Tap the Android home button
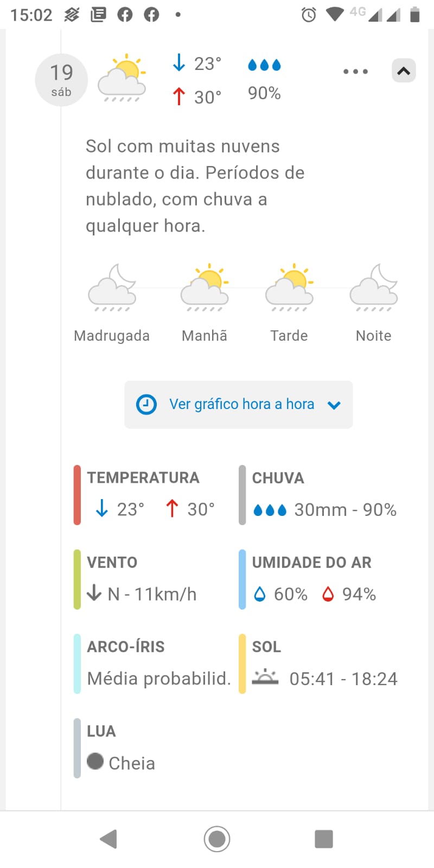 (x=217, y=839)
